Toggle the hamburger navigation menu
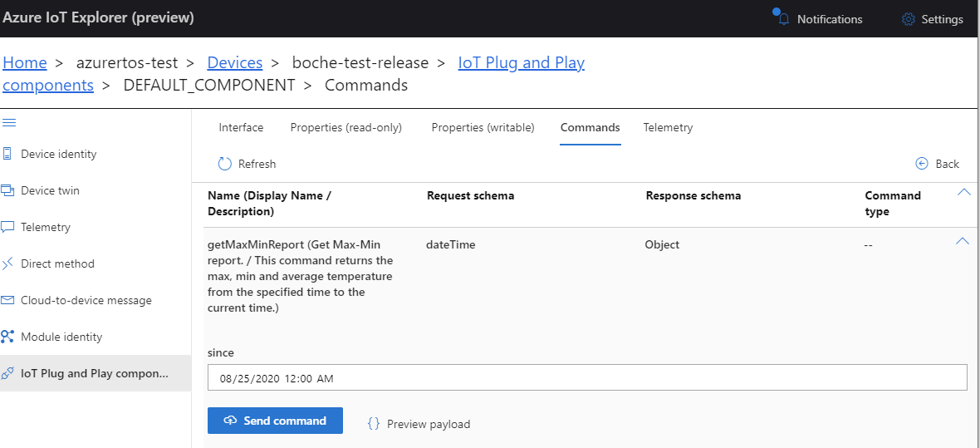Viewport: 980px width, 448px height. click(x=9, y=123)
